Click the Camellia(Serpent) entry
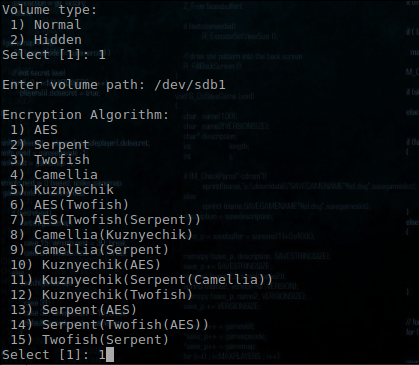Image resolution: width=419 pixels, height=365 pixels. [x=89, y=250]
